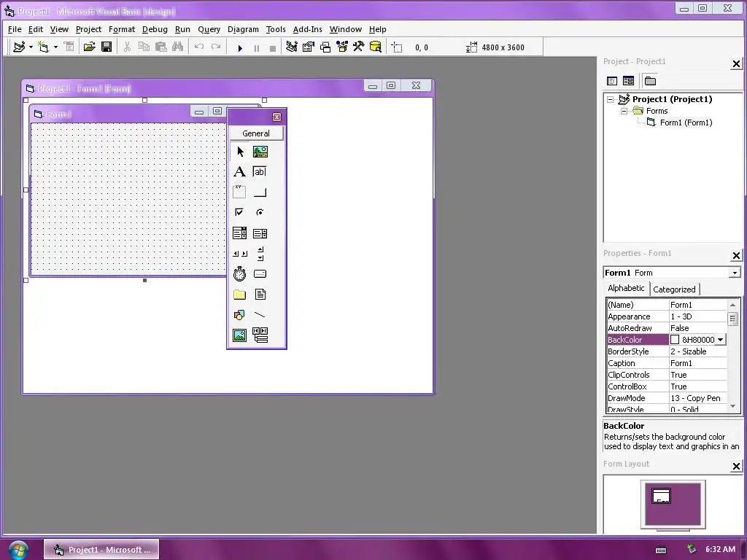Click Form1 thumbnail in Form Layout
This screenshot has width=747, height=560.
[x=661, y=496]
